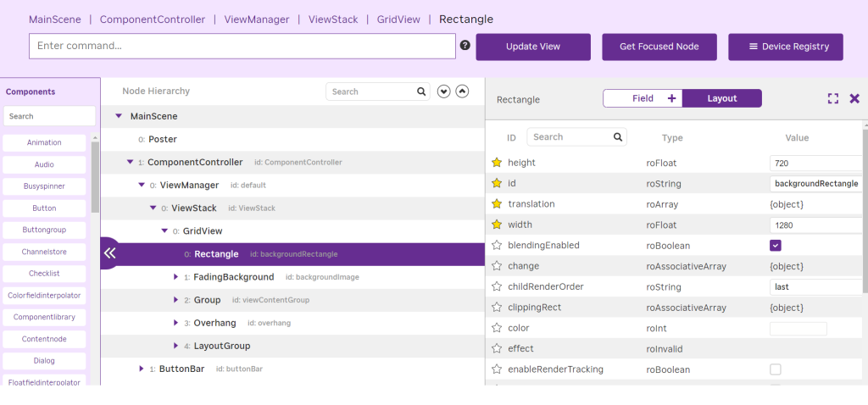
Task: Expand the Overhang node
Action: 176,323
